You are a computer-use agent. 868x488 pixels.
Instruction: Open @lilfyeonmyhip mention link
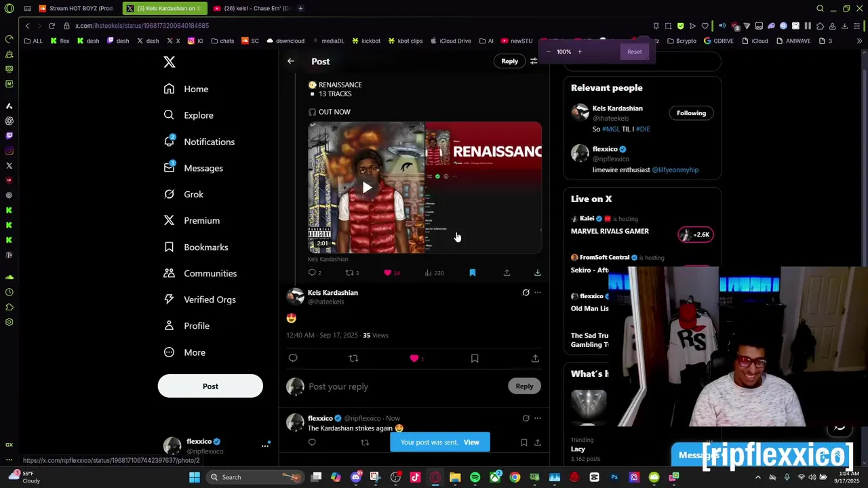675,169
